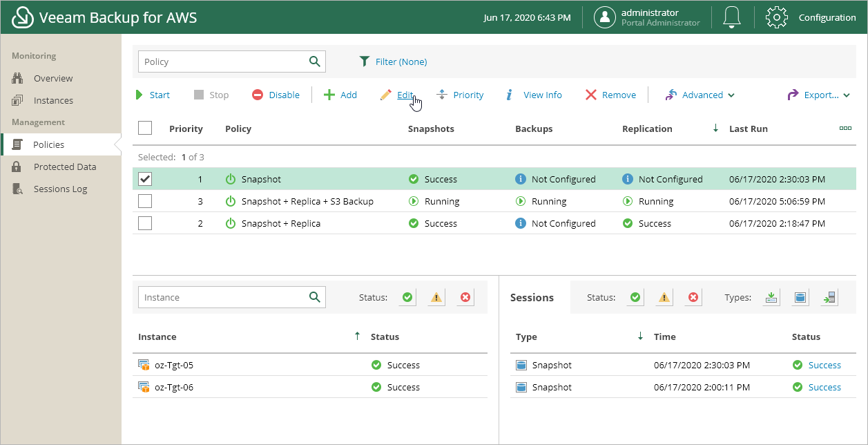Open Configuration gear icon
Image resolution: width=868 pixels, height=445 pixels.
coord(777,17)
